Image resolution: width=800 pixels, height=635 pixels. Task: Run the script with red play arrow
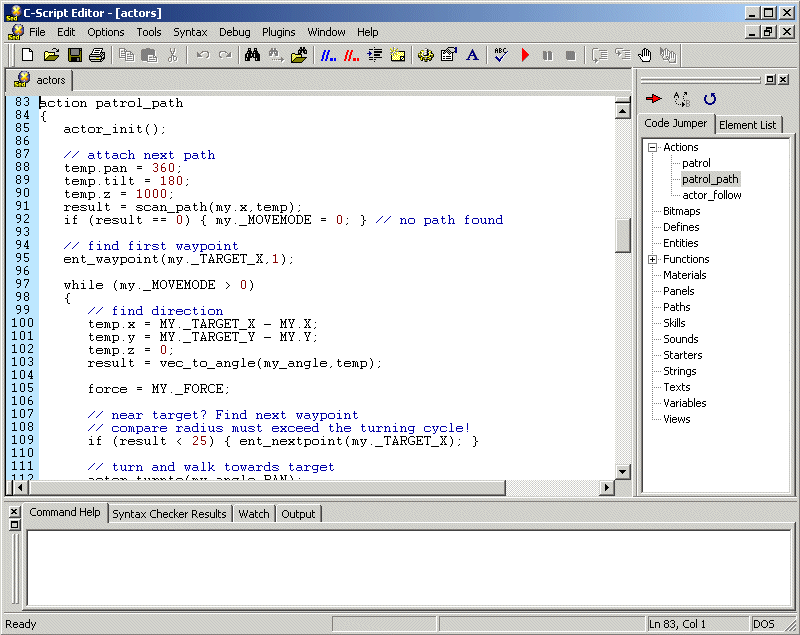[525, 55]
